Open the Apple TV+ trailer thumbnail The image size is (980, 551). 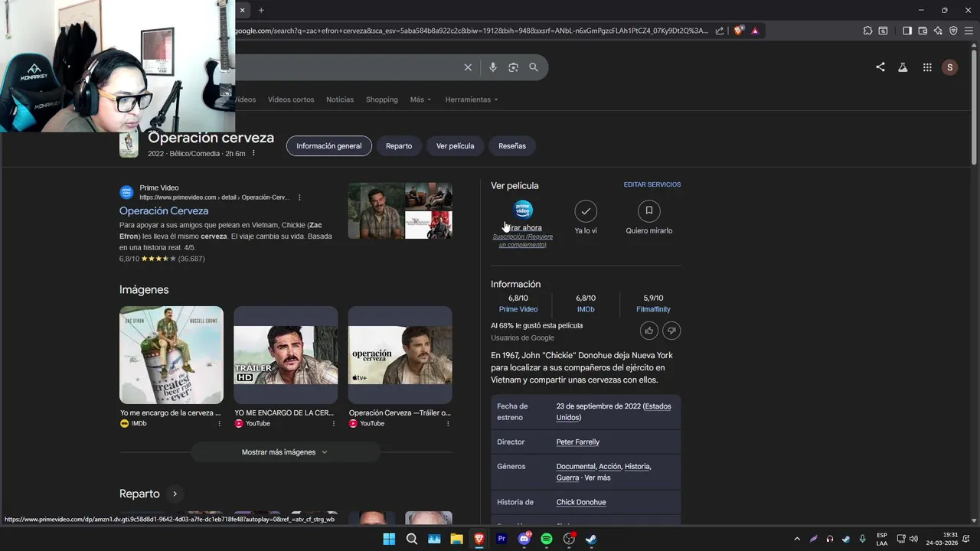(400, 355)
